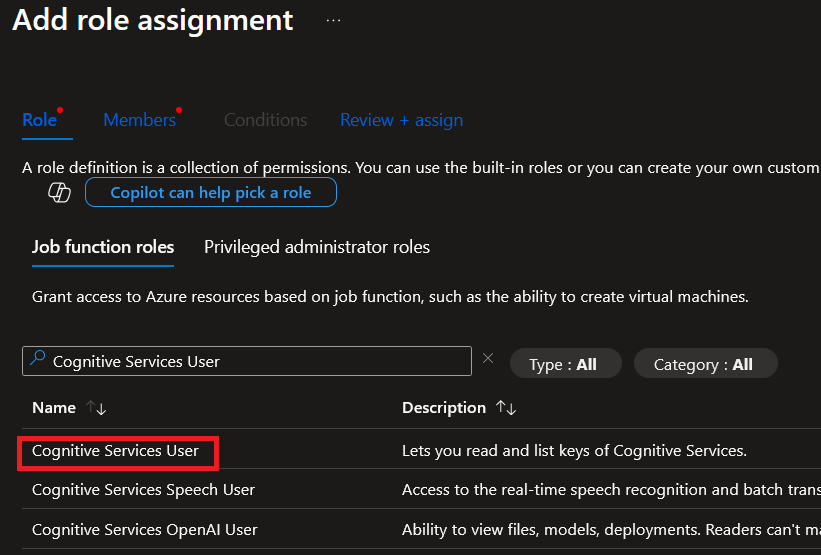Switch to the Members tab

(x=139, y=120)
